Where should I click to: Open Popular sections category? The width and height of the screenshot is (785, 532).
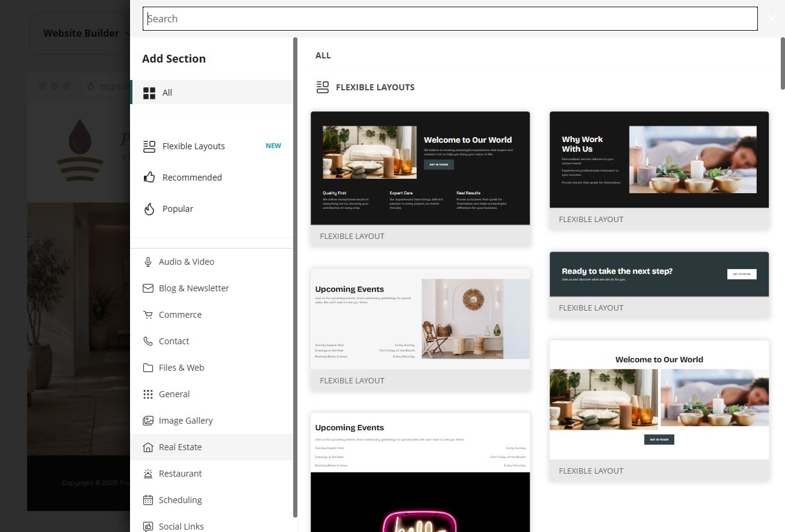211,209
